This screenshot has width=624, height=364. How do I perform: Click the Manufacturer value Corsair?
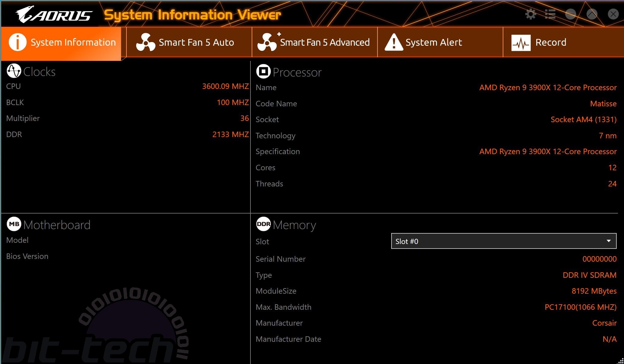click(x=604, y=323)
